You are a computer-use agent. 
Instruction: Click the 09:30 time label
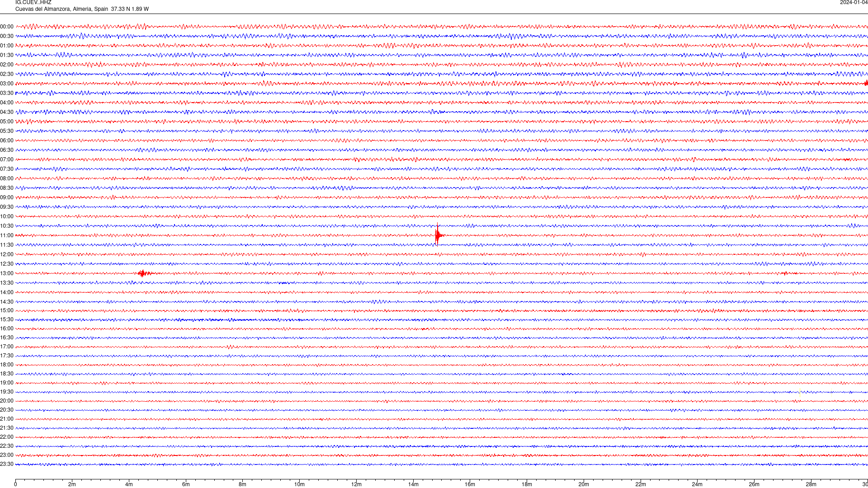(x=7, y=207)
